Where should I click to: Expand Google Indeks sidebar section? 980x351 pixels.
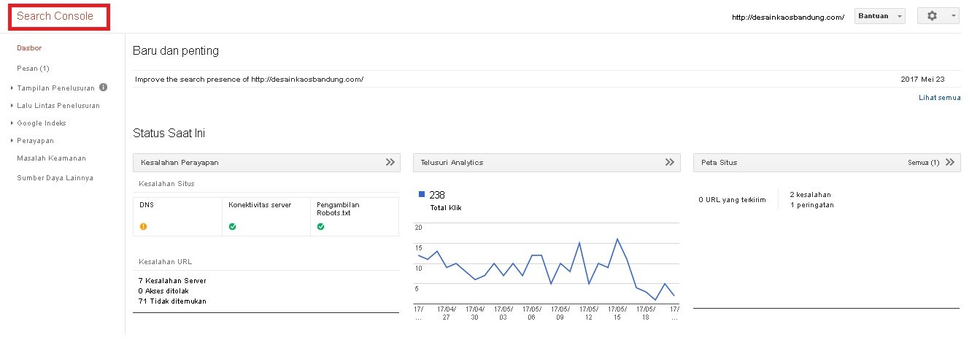(41, 123)
